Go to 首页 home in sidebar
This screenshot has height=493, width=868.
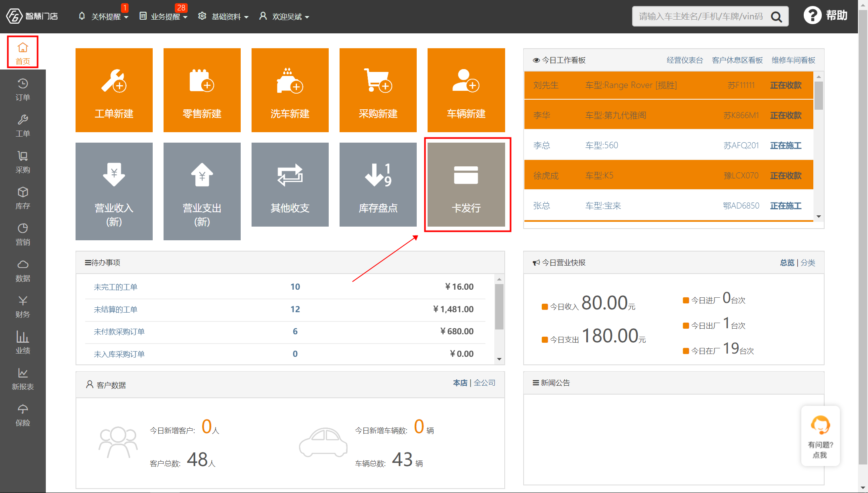coord(23,53)
